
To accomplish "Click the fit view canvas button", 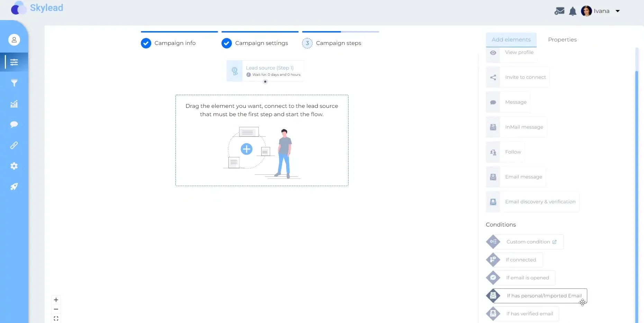I will (56, 319).
